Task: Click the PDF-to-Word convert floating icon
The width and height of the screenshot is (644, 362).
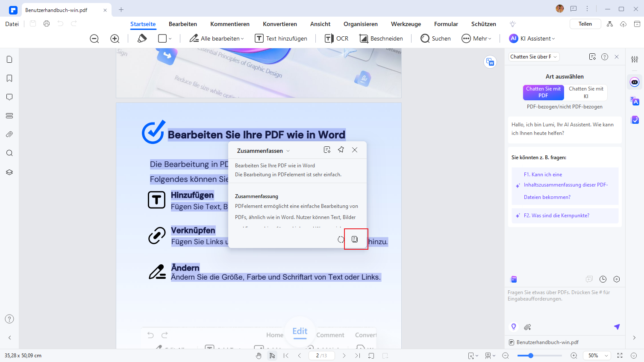Action: click(490, 62)
